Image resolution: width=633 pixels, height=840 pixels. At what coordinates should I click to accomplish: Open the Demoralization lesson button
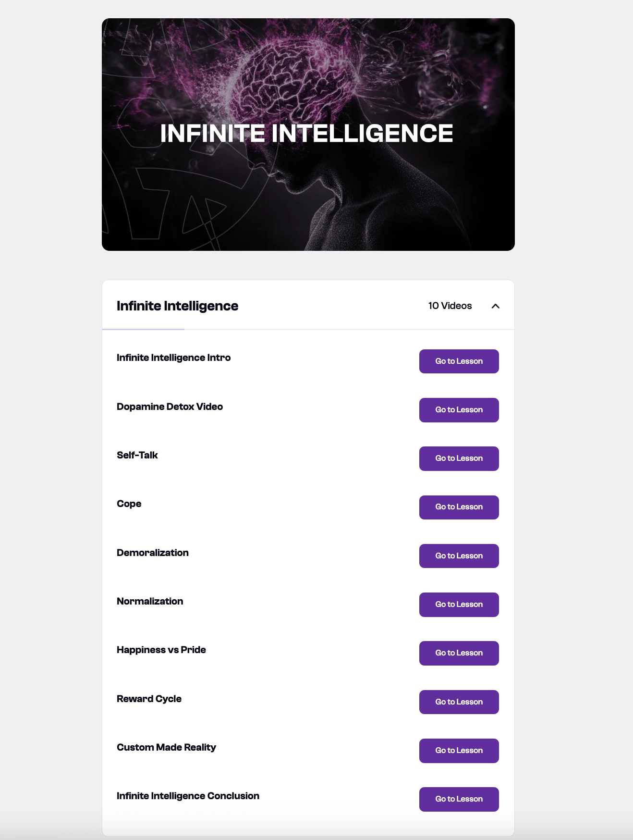click(459, 556)
